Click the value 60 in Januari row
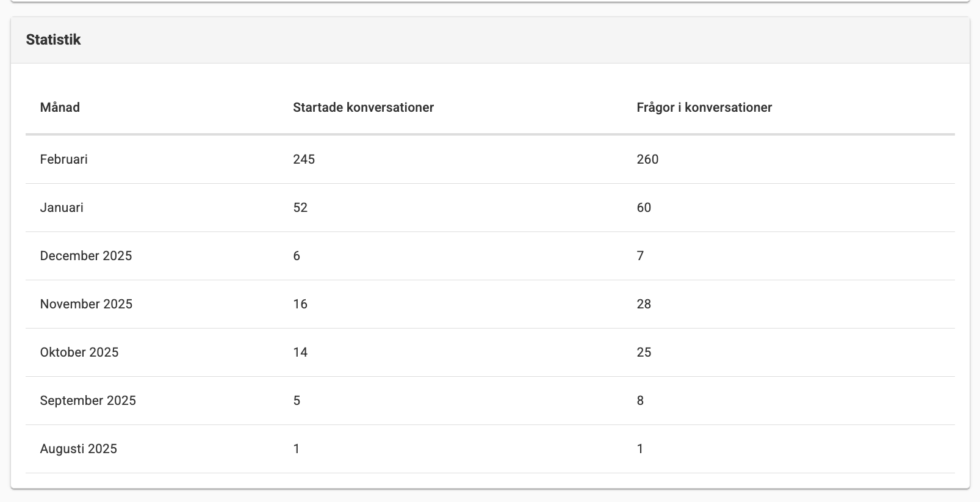980x502 pixels. (x=644, y=208)
